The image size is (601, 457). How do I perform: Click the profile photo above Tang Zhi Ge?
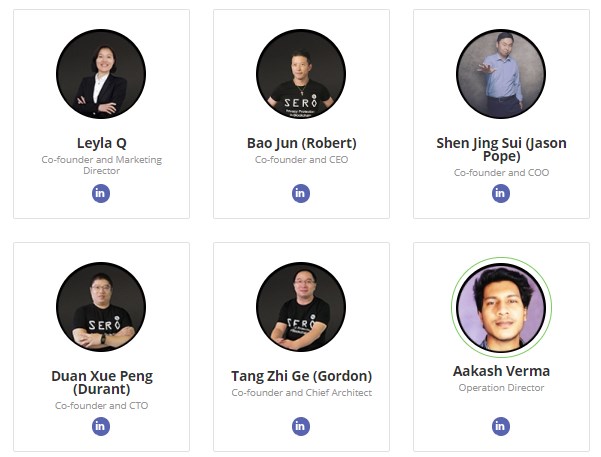pyautogui.click(x=301, y=308)
